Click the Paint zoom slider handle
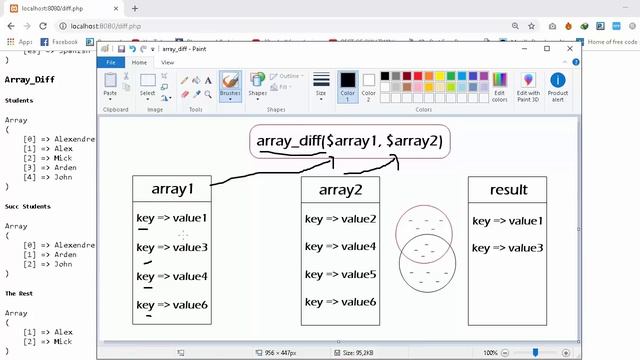This screenshot has height=360, width=640. [535, 352]
